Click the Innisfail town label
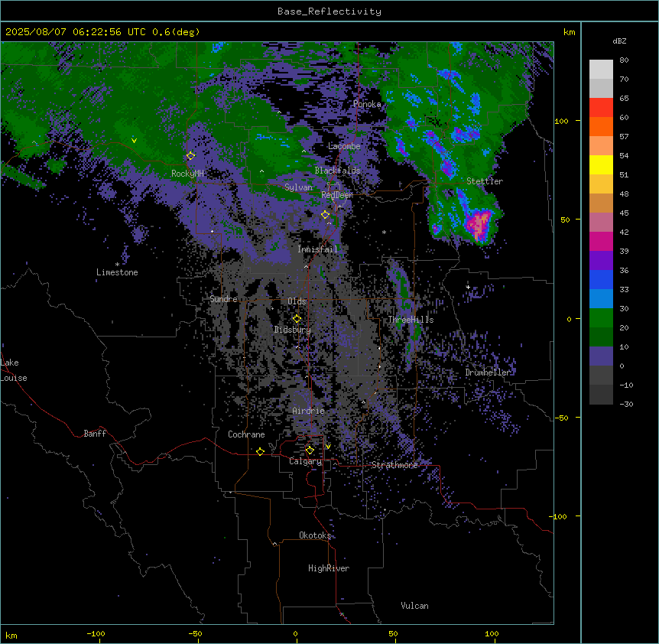Image resolution: width=659 pixels, height=644 pixels. (x=317, y=249)
